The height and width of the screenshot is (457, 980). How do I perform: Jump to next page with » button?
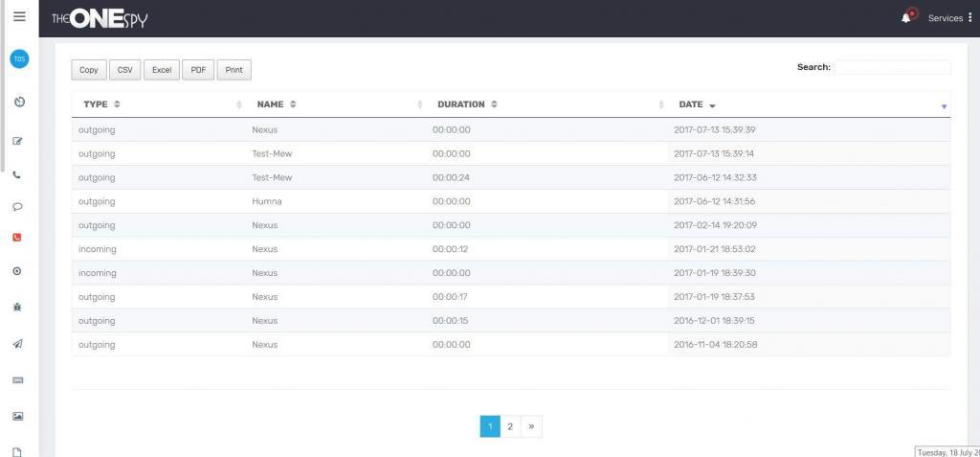[531, 426]
